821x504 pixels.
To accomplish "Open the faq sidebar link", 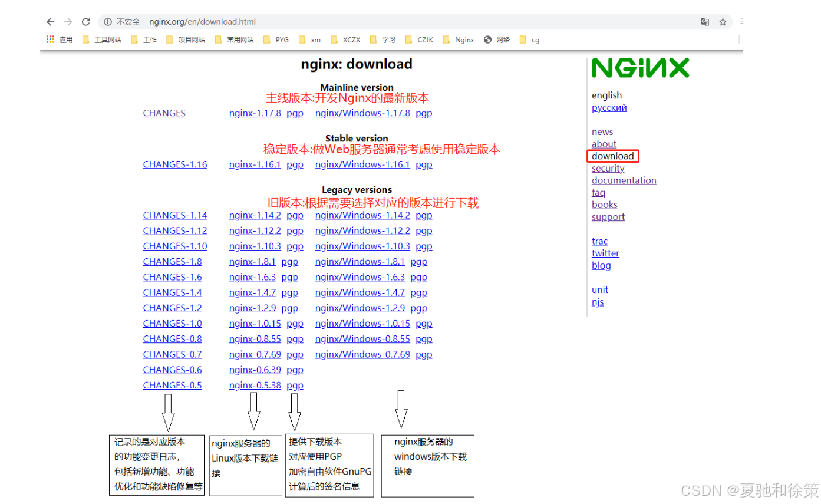I will (598, 193).
